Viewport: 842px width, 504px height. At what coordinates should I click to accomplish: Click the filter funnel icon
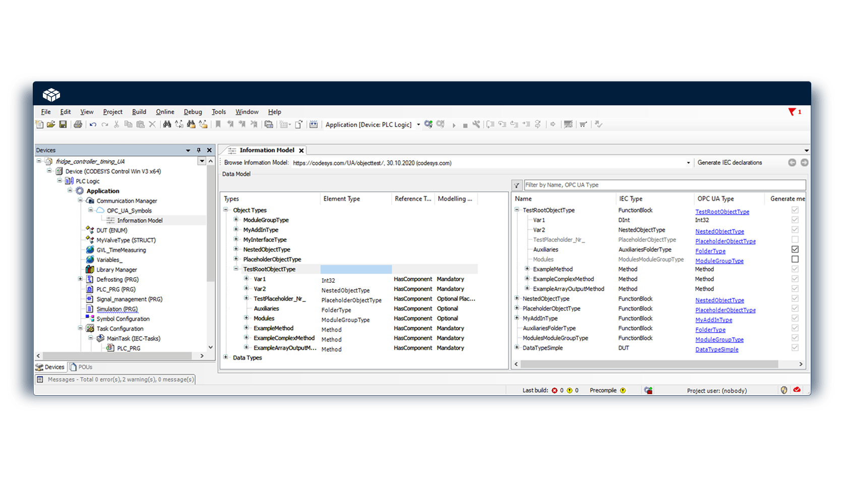coord(517,185)
